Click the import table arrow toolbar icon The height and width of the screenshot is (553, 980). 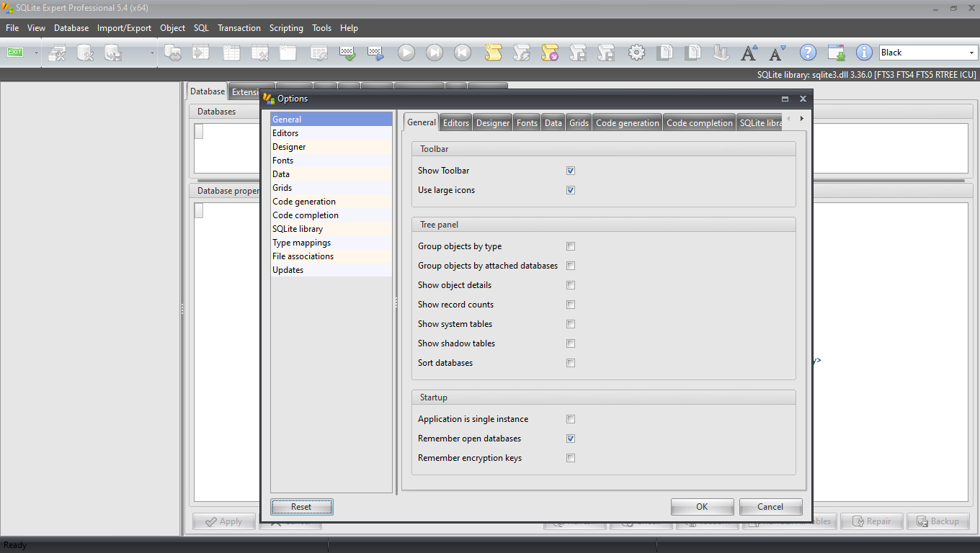[x=200, y=53]
